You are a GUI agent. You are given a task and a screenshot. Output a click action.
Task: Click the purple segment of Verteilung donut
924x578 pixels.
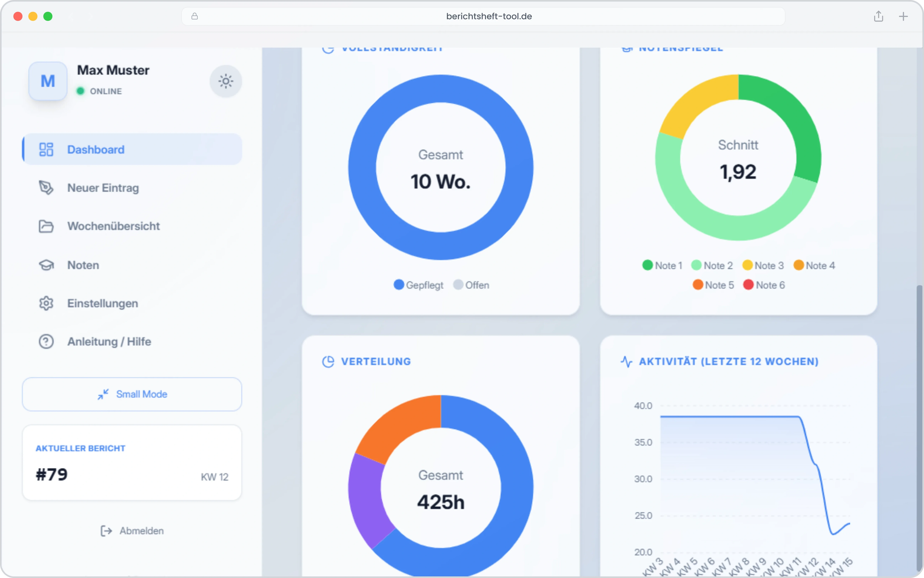tap(366, 501)
